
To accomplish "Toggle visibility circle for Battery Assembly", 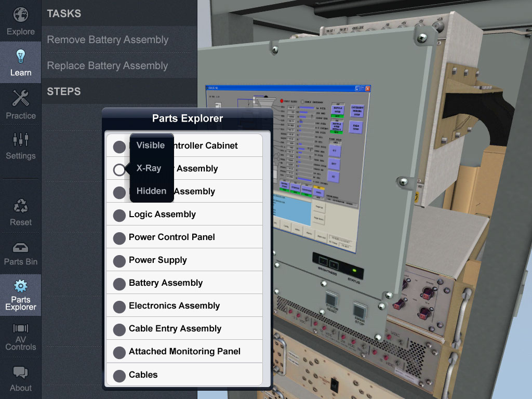I will pos(119,283).
